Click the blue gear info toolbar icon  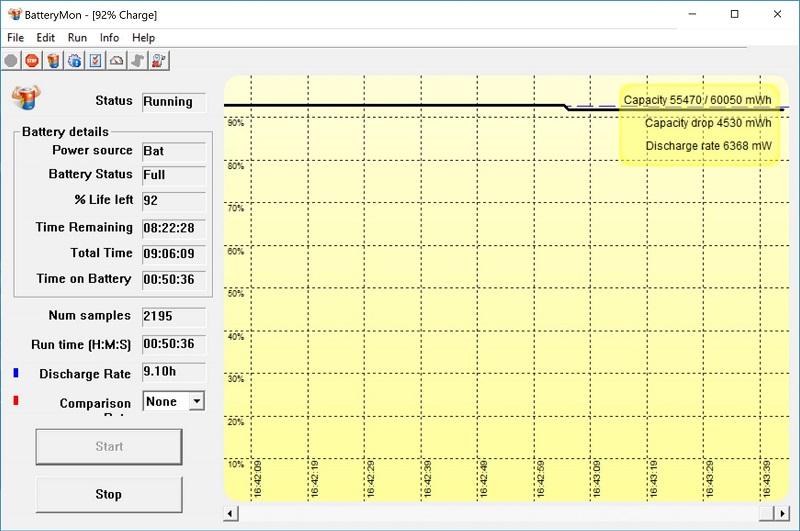(x=74, y=61)
